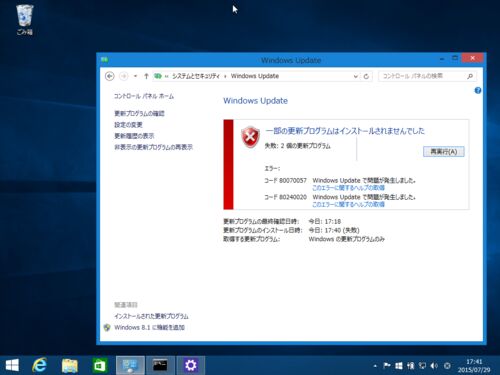
Task: Select Windows Update breadcrumb in address bar
Action: coord(255,76)
